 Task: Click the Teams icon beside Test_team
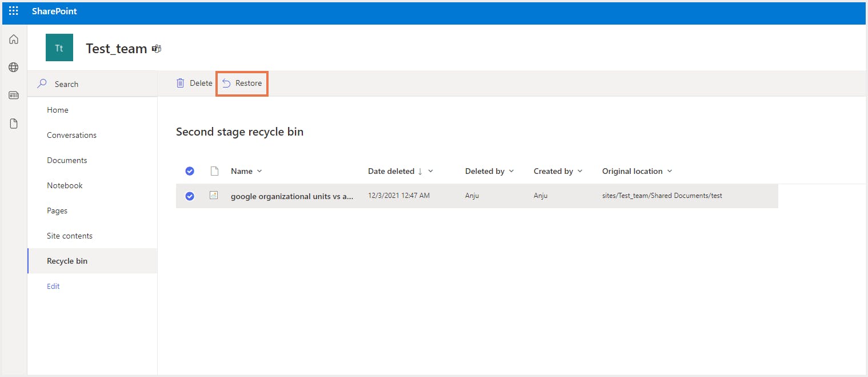tap(157, 49)
